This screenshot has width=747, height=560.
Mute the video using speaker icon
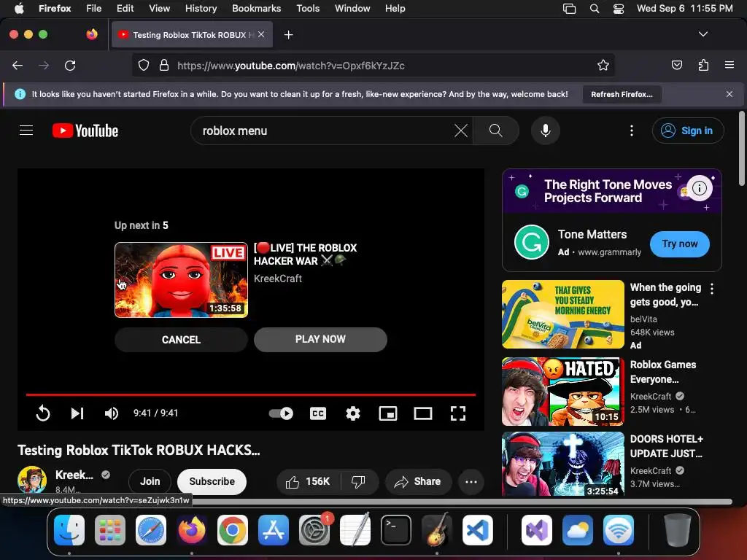click(x=111, y=413)
